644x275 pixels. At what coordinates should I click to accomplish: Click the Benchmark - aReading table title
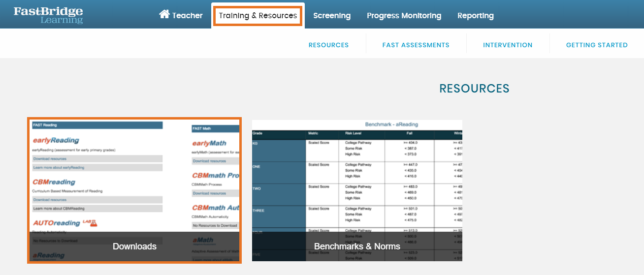tap(391, 124)
